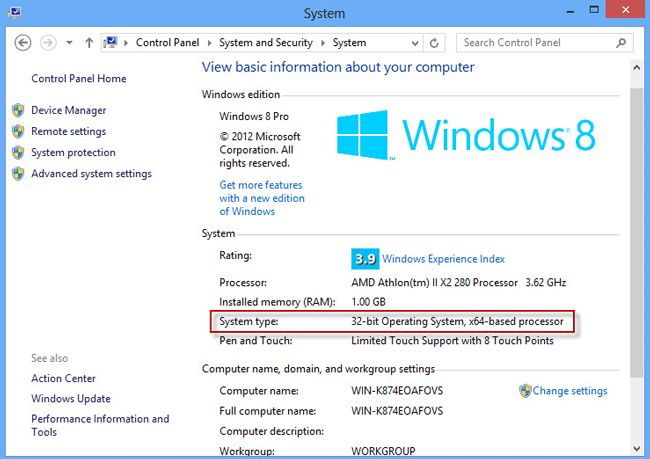Close the System window
The image size is (650, 459).
click(626, 9)
